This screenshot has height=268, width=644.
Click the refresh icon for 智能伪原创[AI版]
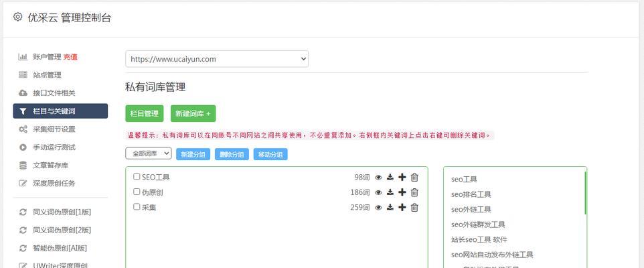(x=23, y=249)
